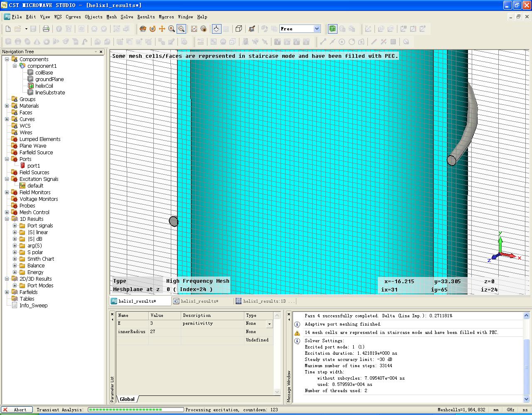Click the New project icon
The image size is (532, 415).
point(8,29)
